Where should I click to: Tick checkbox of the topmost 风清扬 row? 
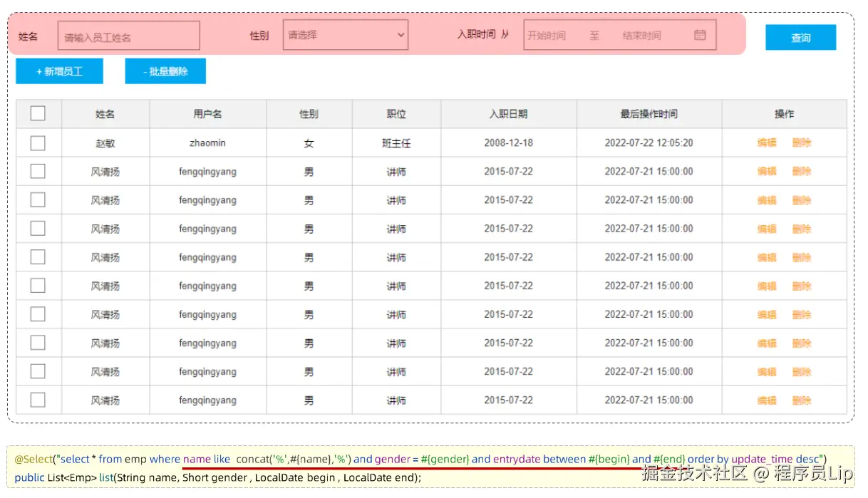38,172
